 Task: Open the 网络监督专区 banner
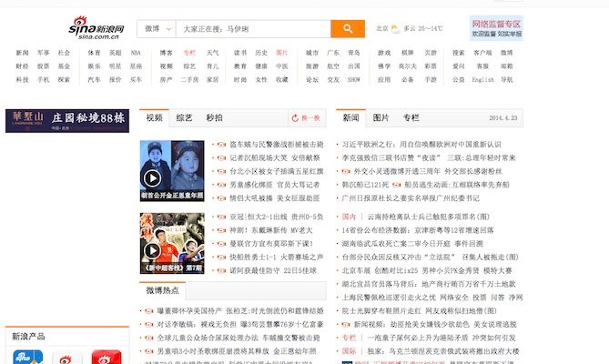tap(496, 27)
